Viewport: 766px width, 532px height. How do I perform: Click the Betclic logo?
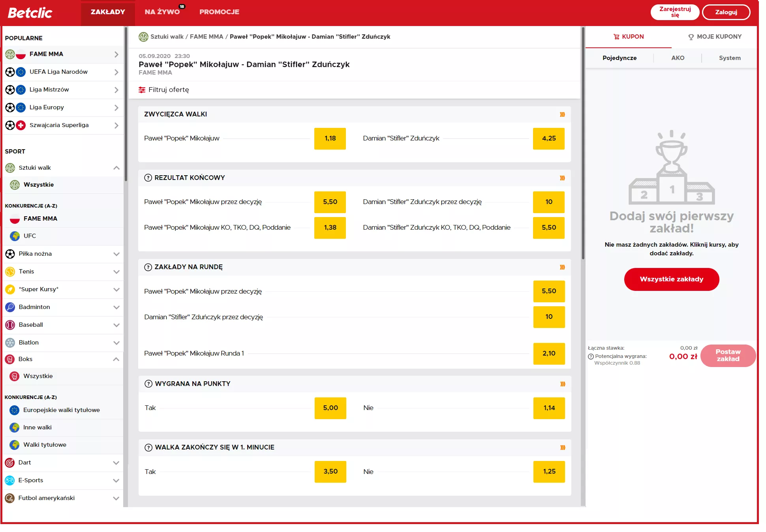30,13
